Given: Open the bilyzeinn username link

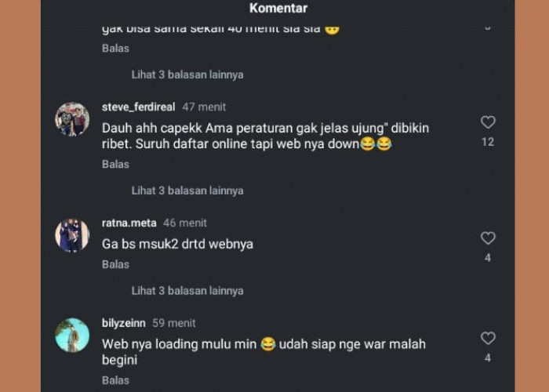Looking at the screenshot, I should coord(124,323).
